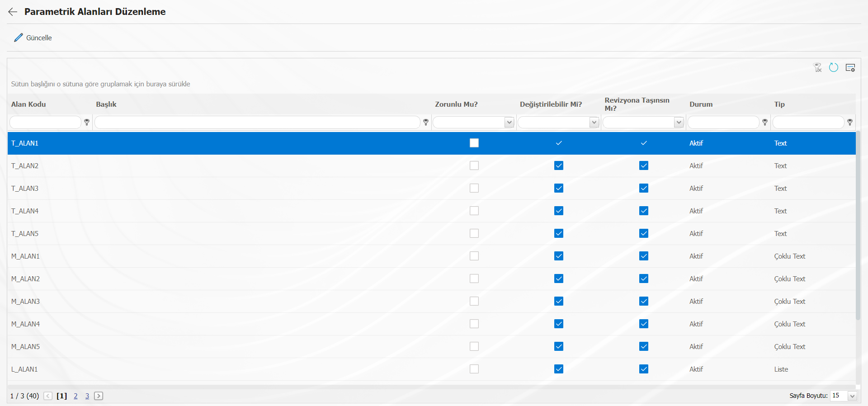The image size is (868, 406).
Task: Refresh the grid with the circular arrow icon
Action: 834,68
